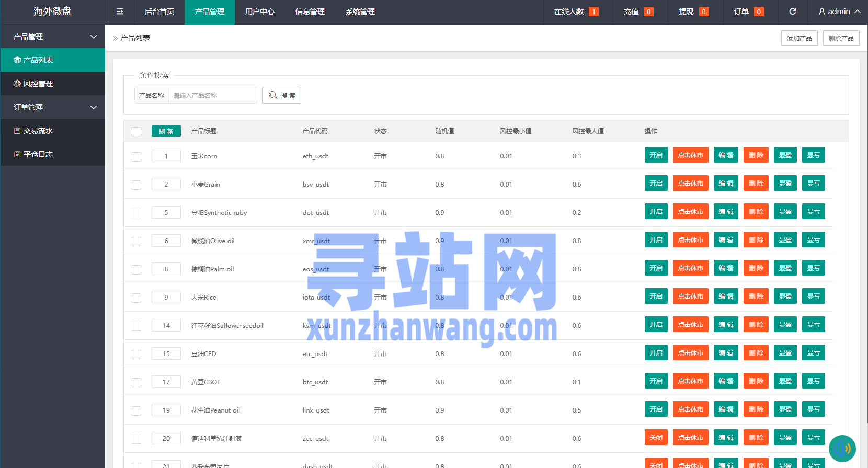Image resolution: width=868 pixels, height=468 pixels.
Task: Click the 产品列表 breadcrumb text
Action: (135, 38)
